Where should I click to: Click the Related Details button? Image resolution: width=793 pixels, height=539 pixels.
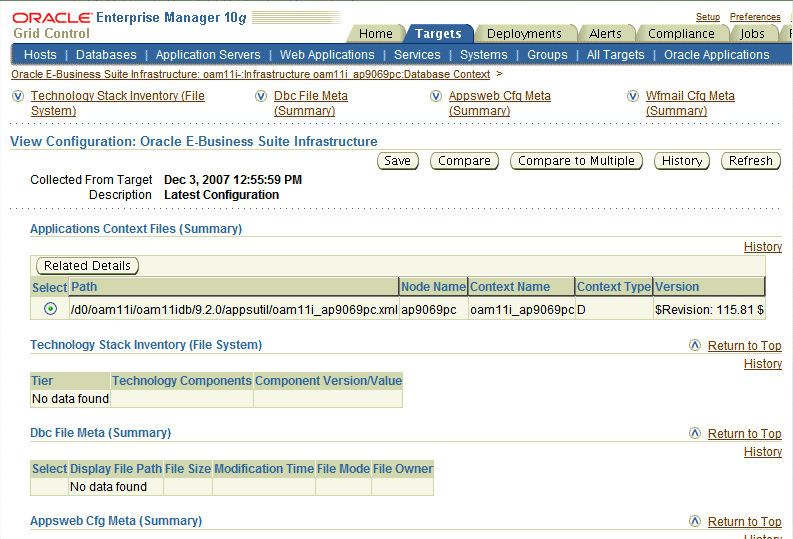coord(87,266)
